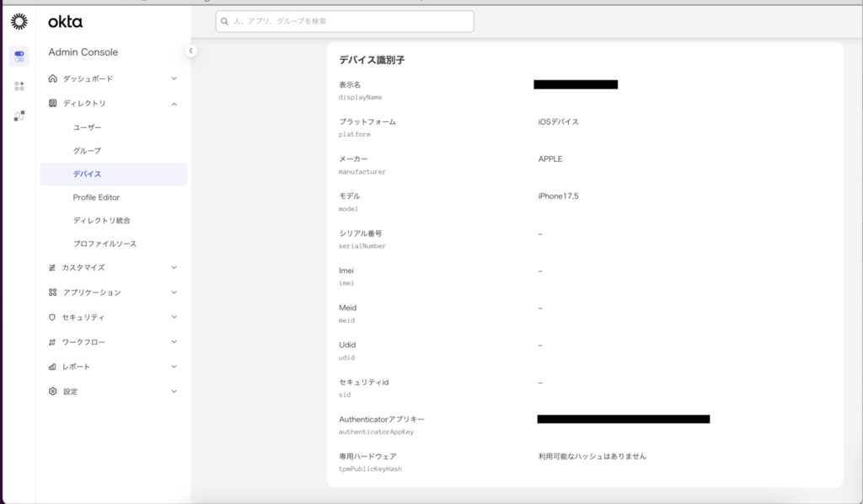863x504 pixels.
Task: Open the グループ menu item
Action: tap(87, 150)
